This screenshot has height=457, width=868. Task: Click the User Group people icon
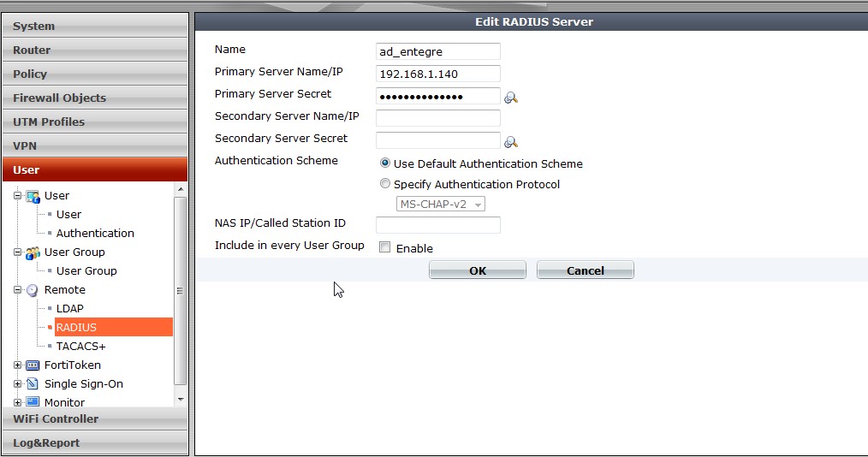(33, 252)
